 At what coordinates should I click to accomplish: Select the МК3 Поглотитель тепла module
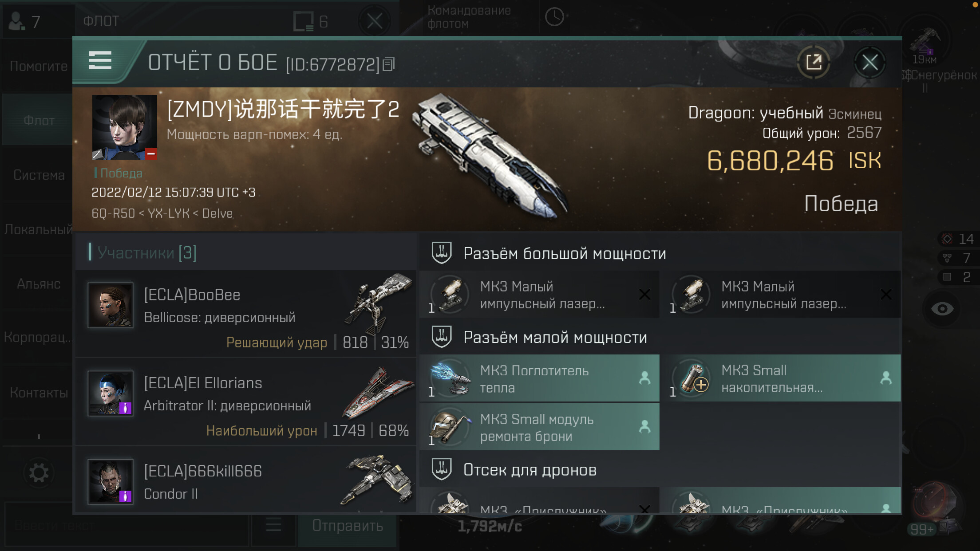tap(539, 378)
